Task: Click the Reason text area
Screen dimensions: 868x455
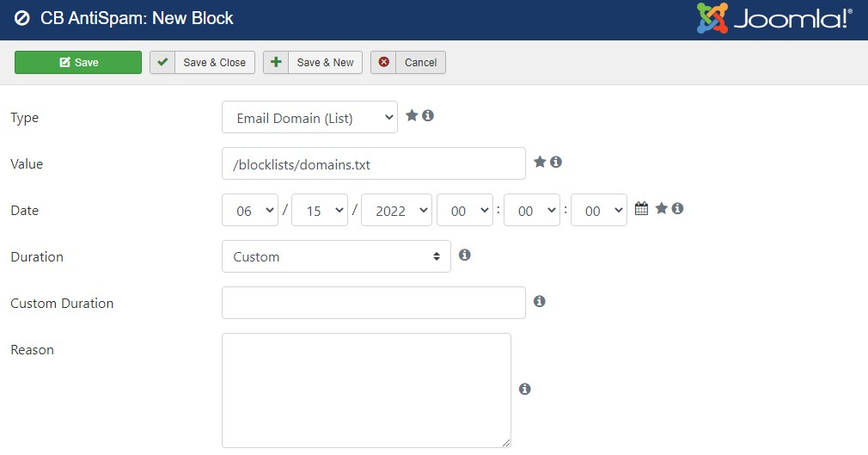Action: (x=366, y=390)
